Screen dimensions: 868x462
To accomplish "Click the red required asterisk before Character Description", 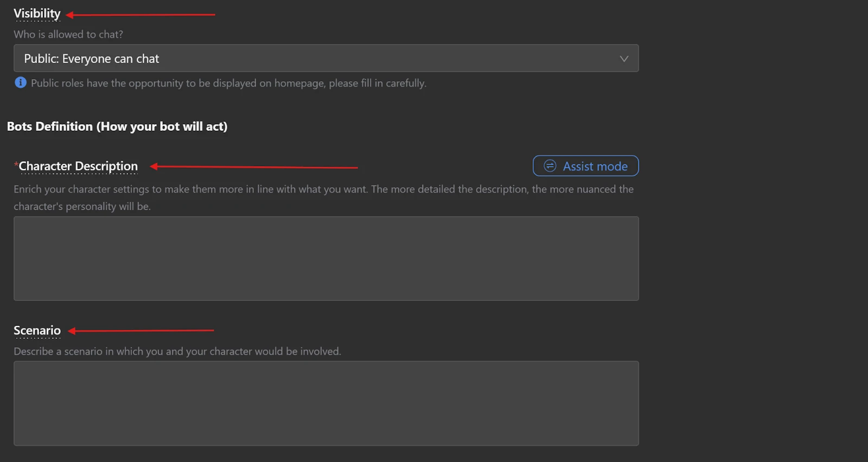I will click(x=16, y=165).
